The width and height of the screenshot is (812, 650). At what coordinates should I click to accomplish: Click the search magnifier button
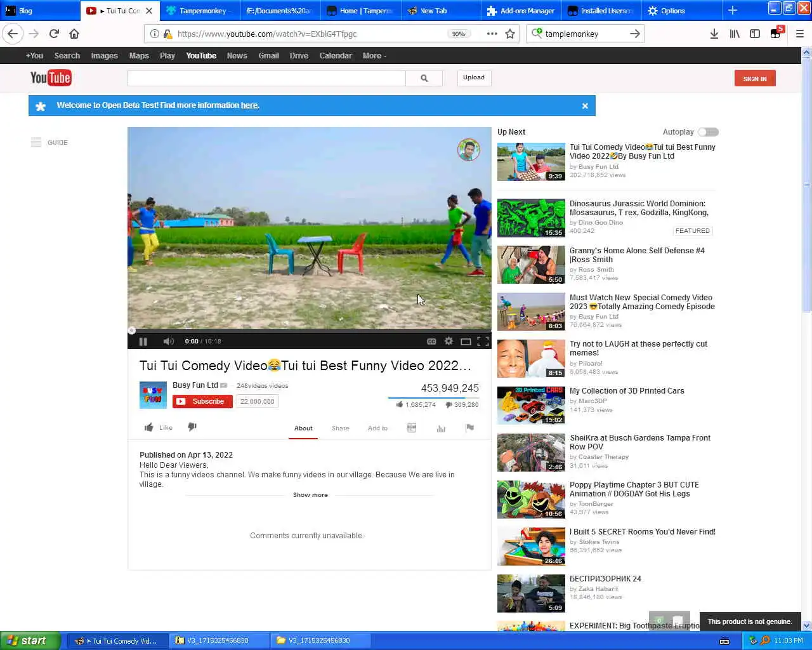click(x=424, y=78)
